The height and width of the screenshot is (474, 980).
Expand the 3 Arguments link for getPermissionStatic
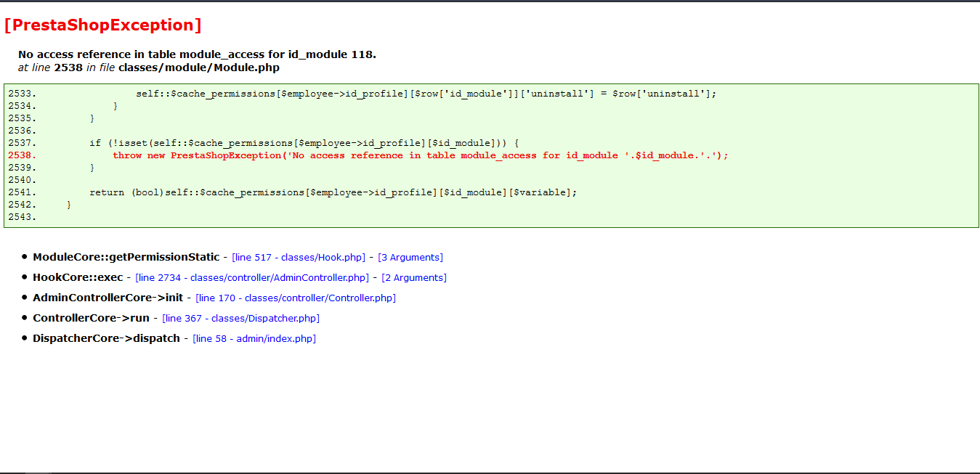tap(410, 258)
